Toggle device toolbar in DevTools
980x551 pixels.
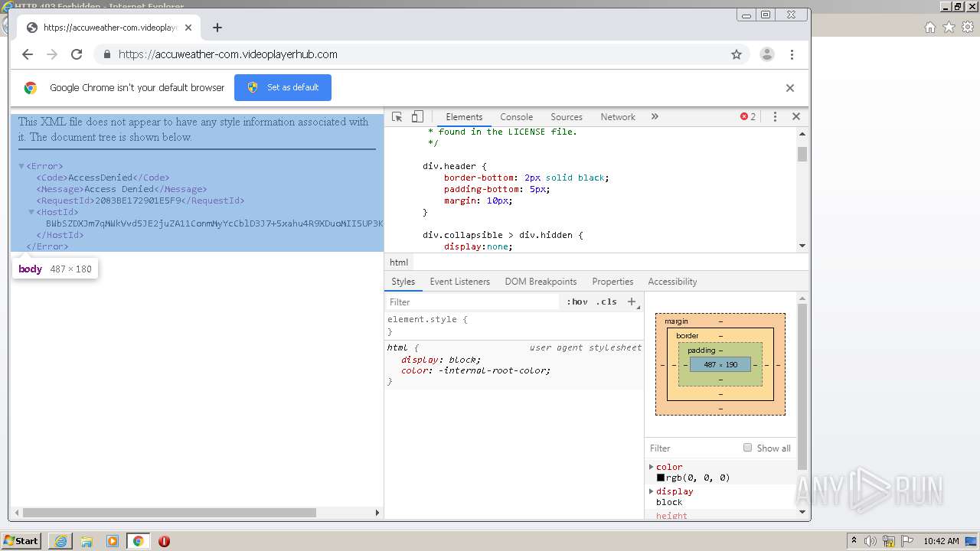417,117
